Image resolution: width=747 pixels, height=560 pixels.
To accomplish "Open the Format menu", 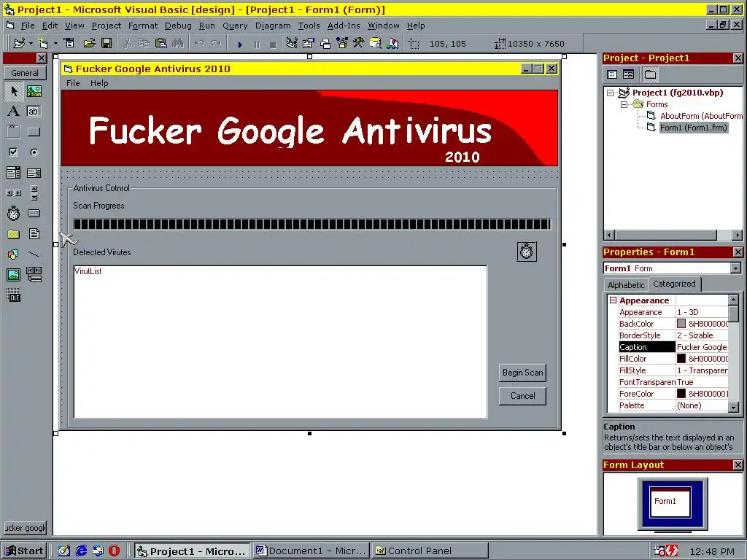I will 142,26.
